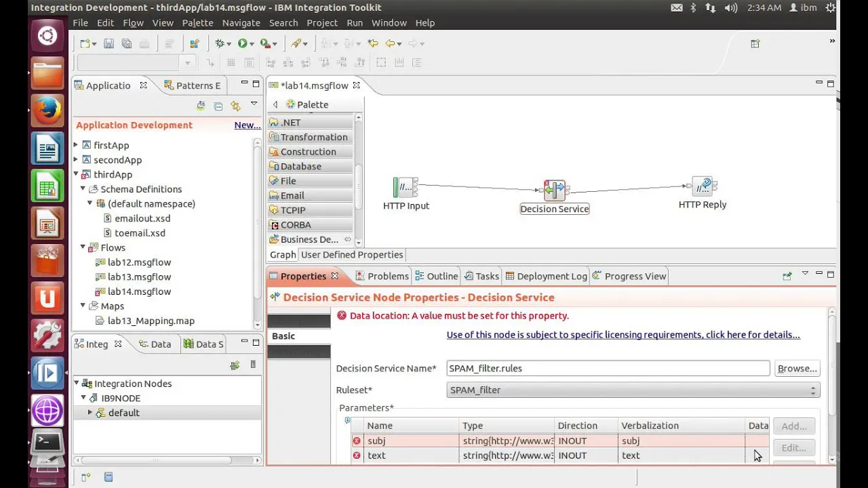Click the Save All toolbar icon

(x=127, y=43)
